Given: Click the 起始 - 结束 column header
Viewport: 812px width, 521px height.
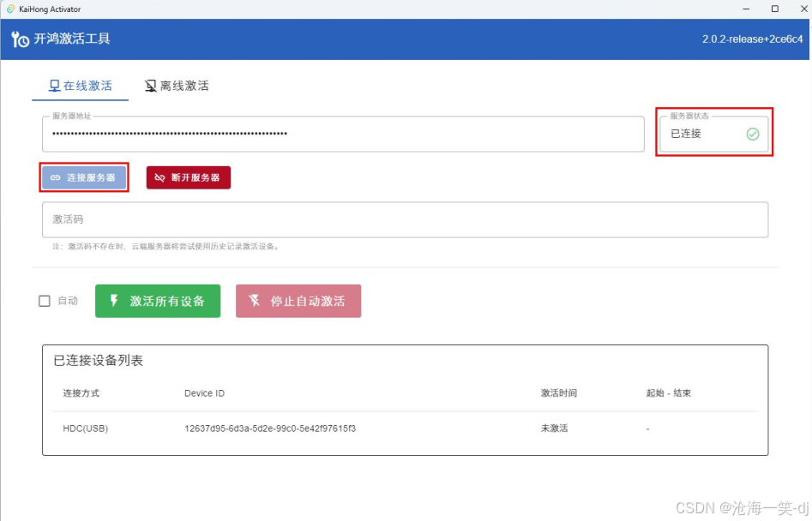Looking at the screenshot, I should coord(669,393).
